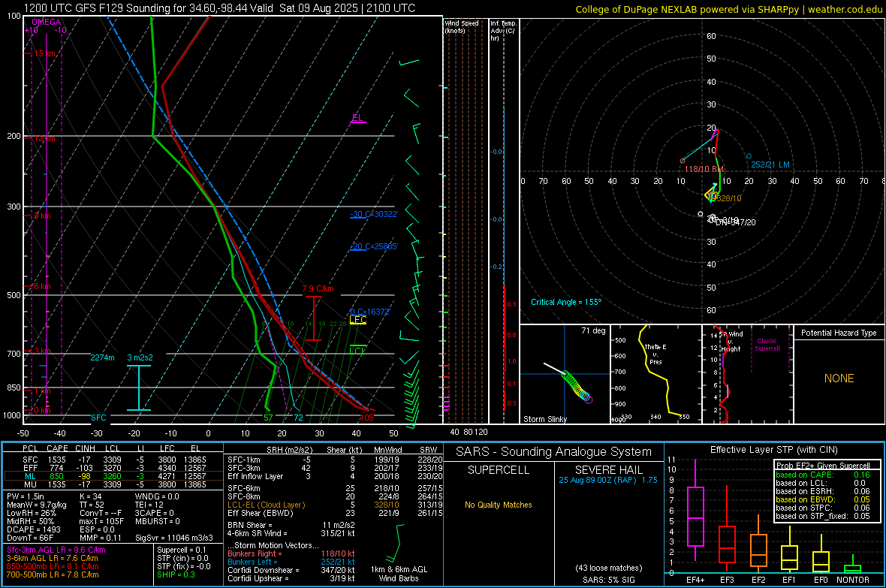The width and height of the screenshot is (886, 588).
Task: Click the 252/21 LM hodograph label
Action: (770, 164)
